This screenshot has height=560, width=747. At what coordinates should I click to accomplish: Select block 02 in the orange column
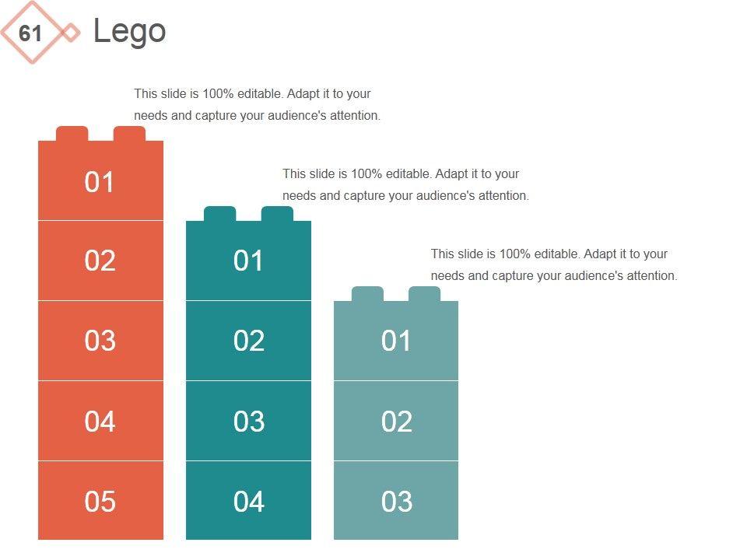tap(100, 261)
